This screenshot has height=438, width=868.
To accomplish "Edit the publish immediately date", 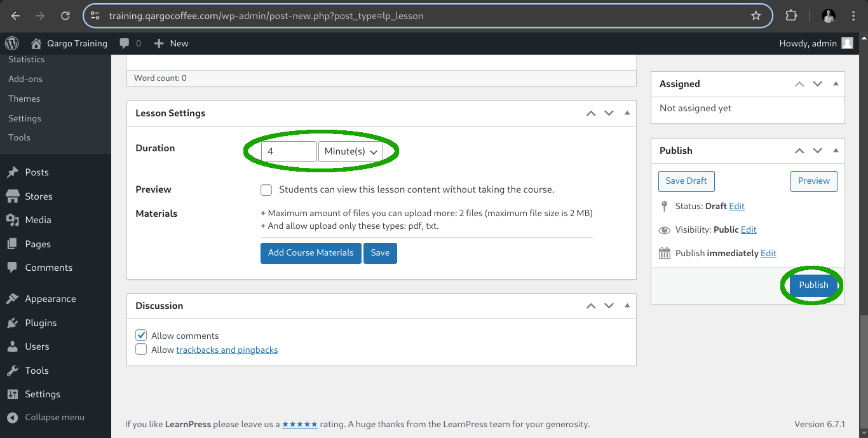I will pos(768,253).
